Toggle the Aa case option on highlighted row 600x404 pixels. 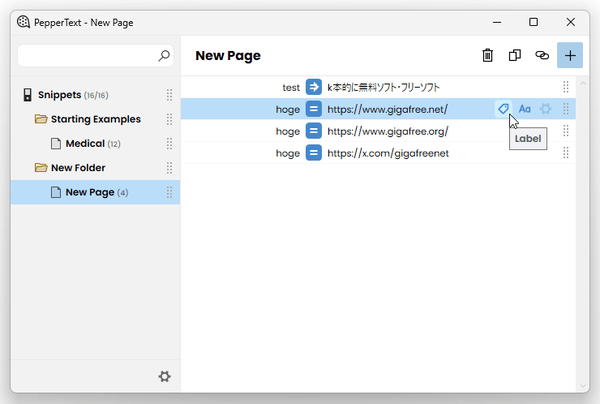(525, 109)
